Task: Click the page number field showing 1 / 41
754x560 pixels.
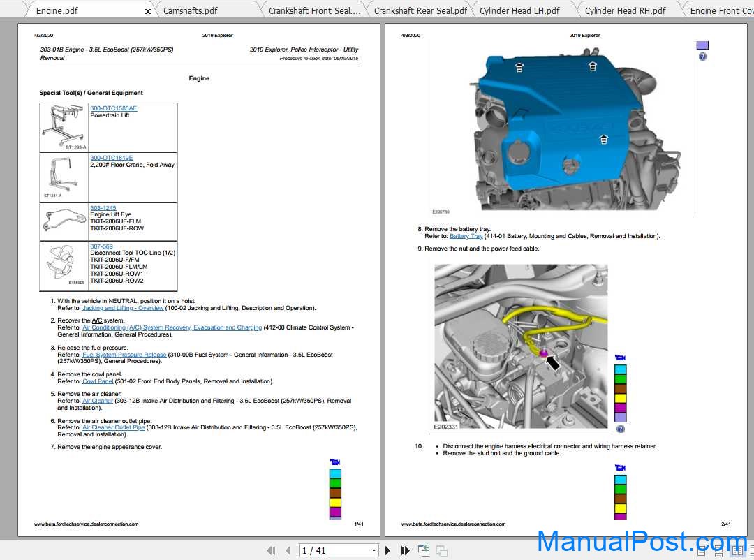Action: click(x=334, y=550)
